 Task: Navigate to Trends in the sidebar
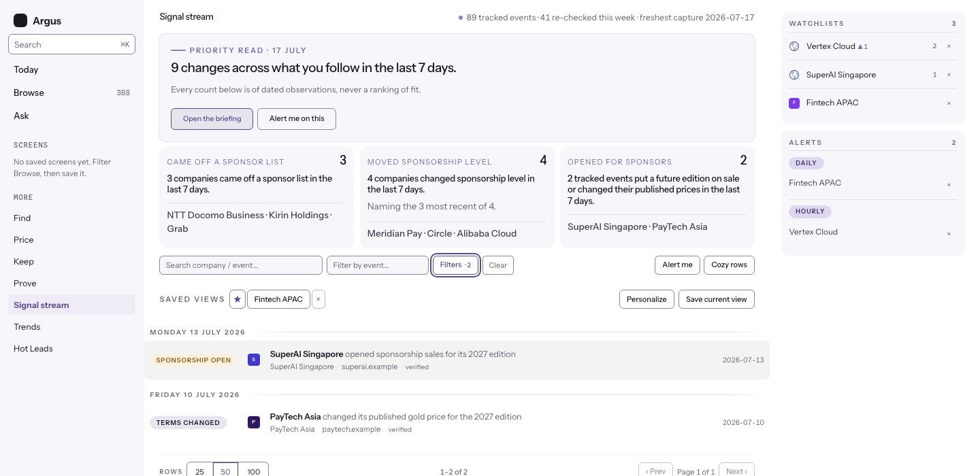pos(71,327)
